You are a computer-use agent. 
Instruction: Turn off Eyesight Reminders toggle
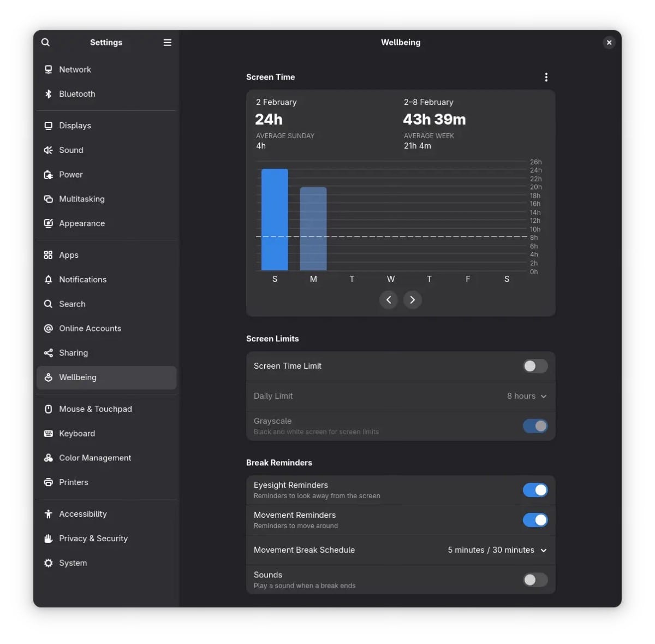(x=535, y=490)
